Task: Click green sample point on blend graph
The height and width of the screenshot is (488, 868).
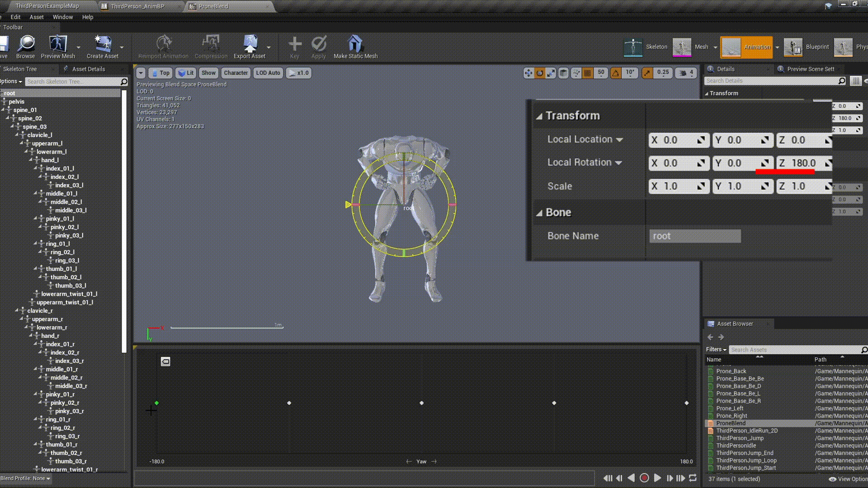Action: pos(156,403)
